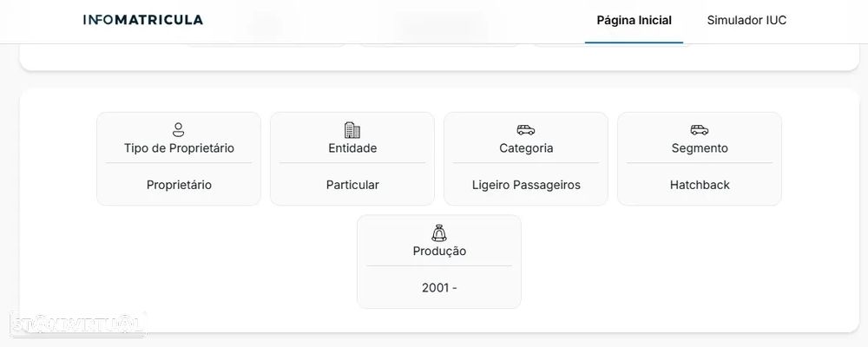Click the Proprietário value text
This screenshot has width=868, height=347.
pyautogui.click(x=179, y=185)
